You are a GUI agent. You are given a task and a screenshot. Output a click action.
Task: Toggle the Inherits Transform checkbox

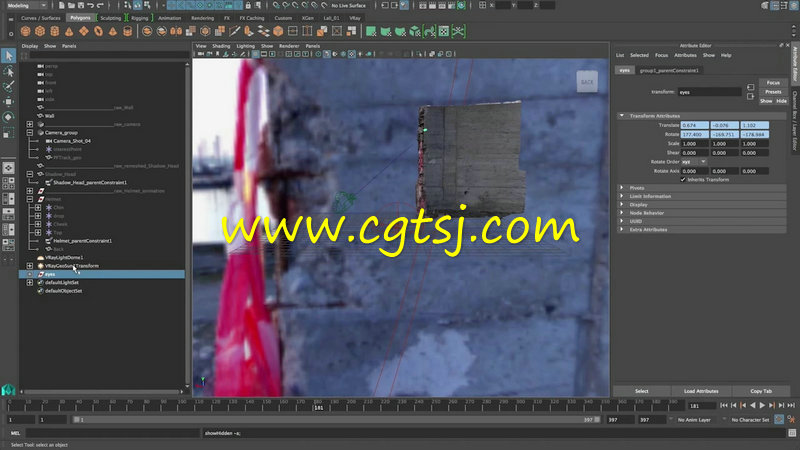(x=683, y=180)
